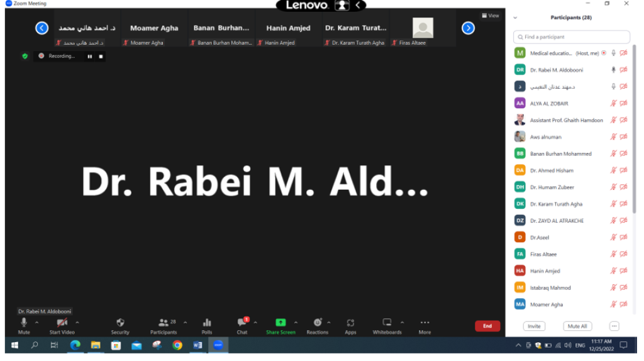644x361 pixels.
Task: Click the green Share Screen icon
Action: [x=280, y=324]
